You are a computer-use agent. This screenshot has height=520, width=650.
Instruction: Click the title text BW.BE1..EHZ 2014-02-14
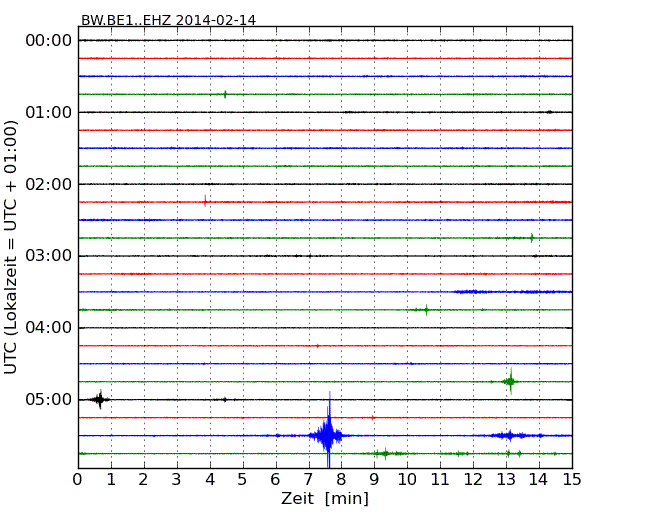pos(168,20)
